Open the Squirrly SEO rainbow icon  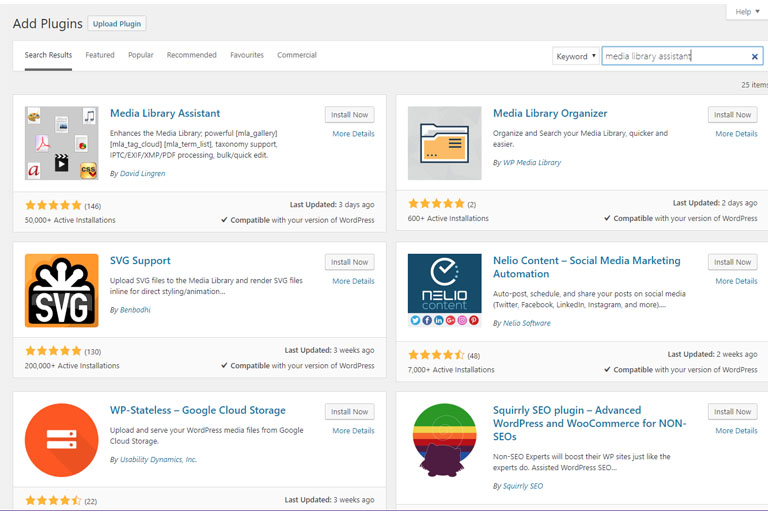pyautogui.click(x=444, y=440)
